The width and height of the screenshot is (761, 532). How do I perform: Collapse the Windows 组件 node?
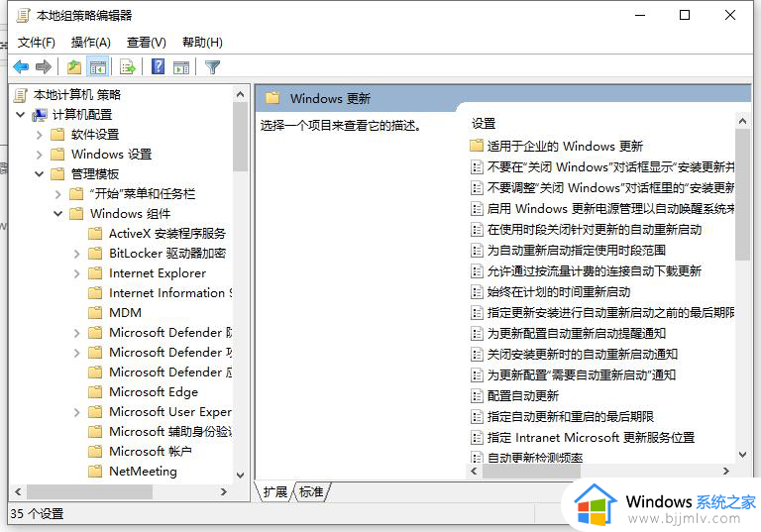point(57,214)
